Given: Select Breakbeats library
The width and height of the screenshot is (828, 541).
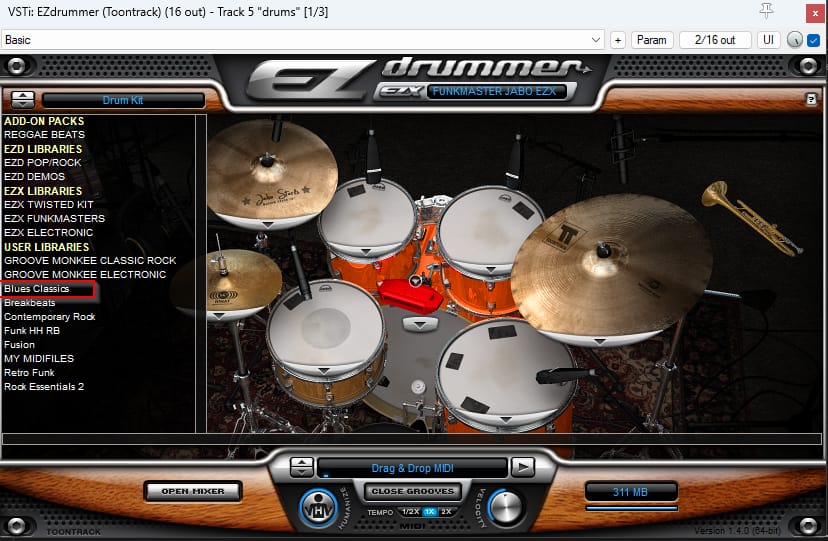Looking at the screenshot, I should [x=30, y=302].
